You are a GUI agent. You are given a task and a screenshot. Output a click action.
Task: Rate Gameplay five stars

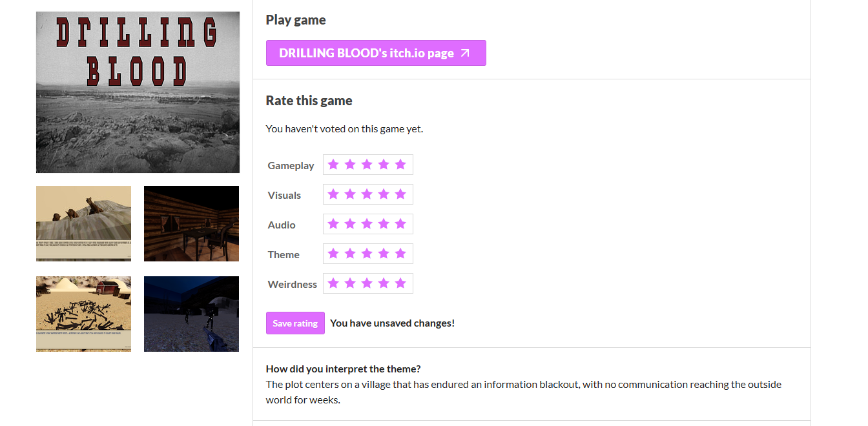coord(400,165)
